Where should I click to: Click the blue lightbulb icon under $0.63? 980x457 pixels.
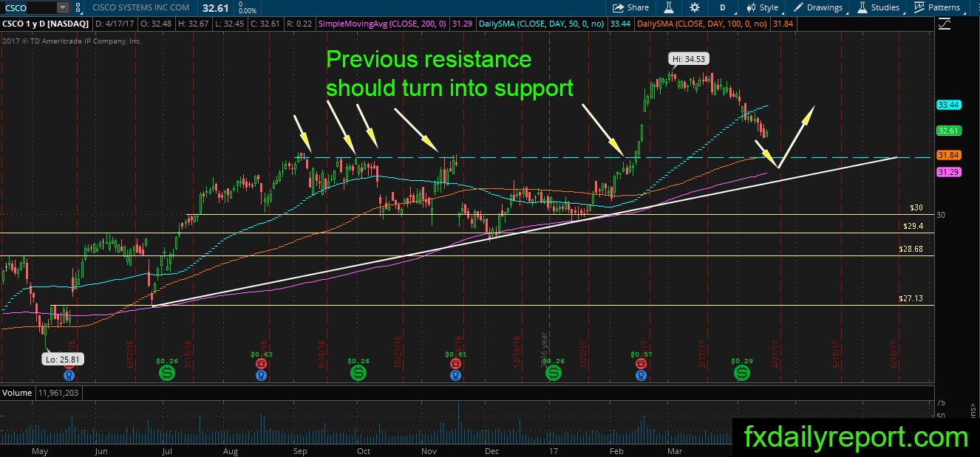point(261,375)
